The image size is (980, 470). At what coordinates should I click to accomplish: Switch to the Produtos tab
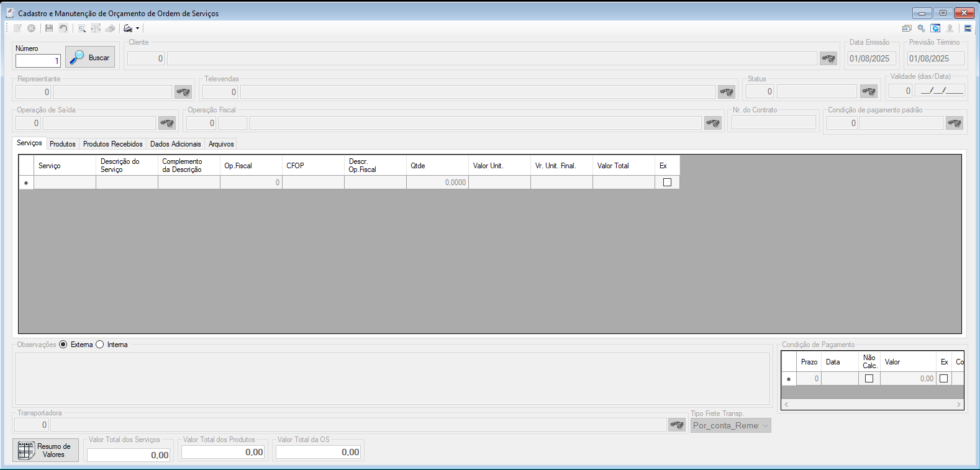coord(62,144)
